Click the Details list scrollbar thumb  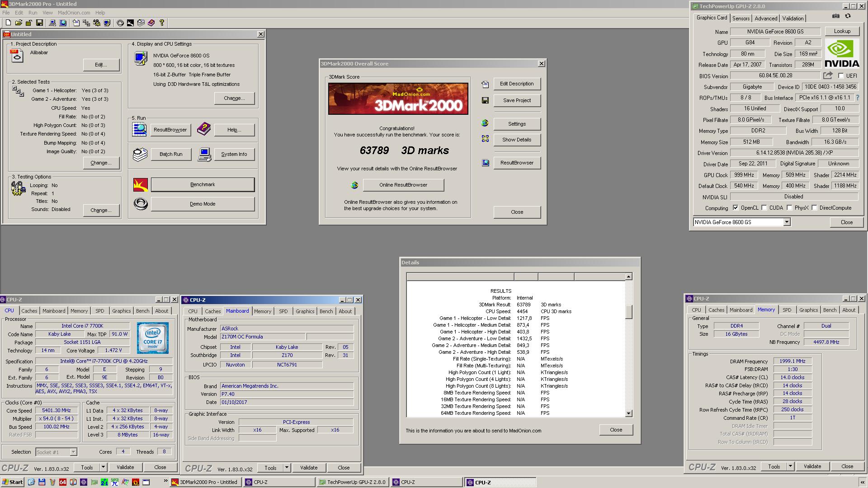coord(628,312)
